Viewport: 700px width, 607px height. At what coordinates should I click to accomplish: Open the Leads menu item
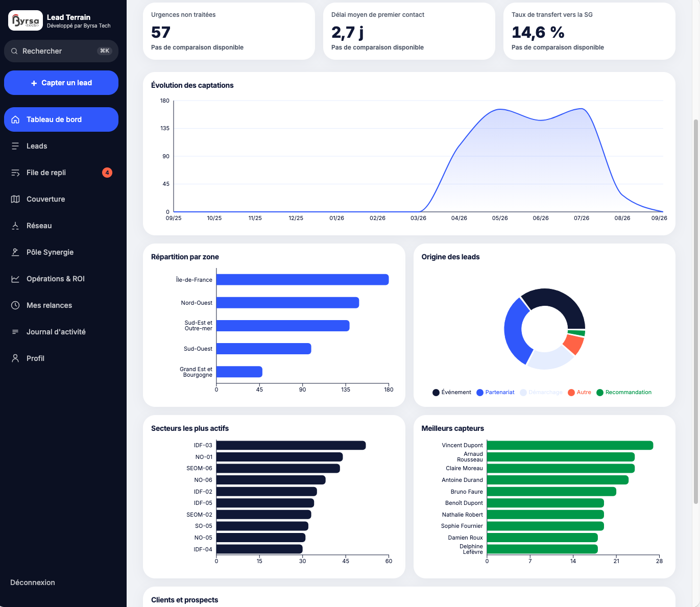61,146
